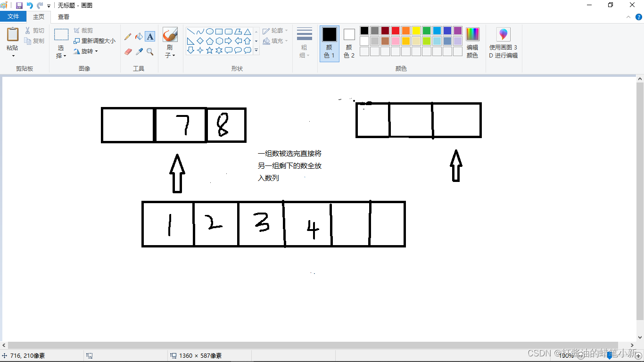
Task: Open Customize Quick Access Toolbar dropdown
Action: [x=49, y=6]
